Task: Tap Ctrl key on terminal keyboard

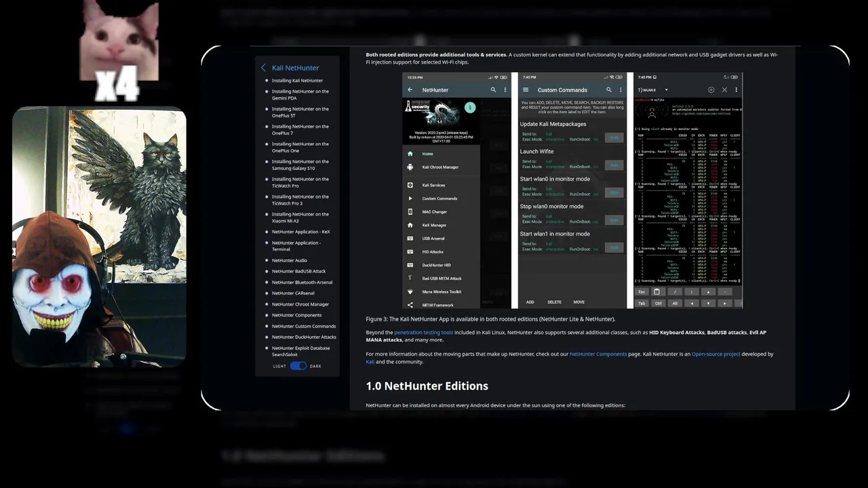Action: click(x=658, y=303)
